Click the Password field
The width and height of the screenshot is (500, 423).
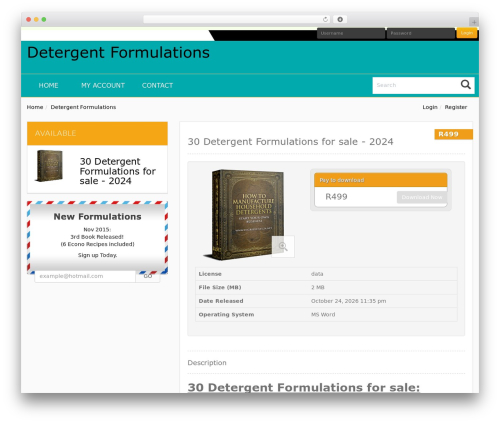click(421, 33)
